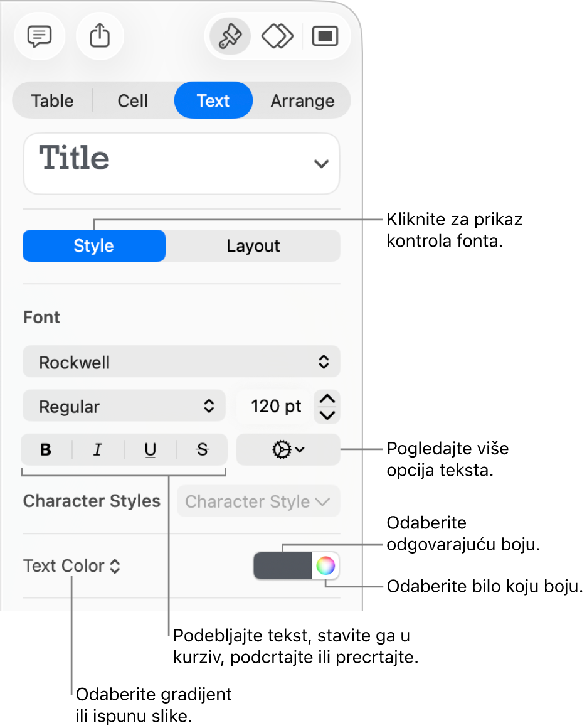Screen dimensions: 587x728
Task: Open advanced text options gear menu
Action: [288, 449]
